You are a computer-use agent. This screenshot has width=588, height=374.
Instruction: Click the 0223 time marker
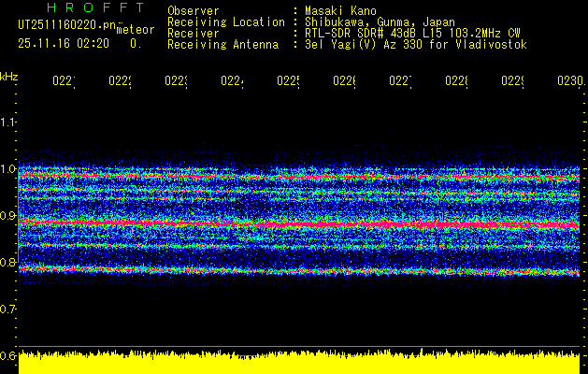point(177,81)
